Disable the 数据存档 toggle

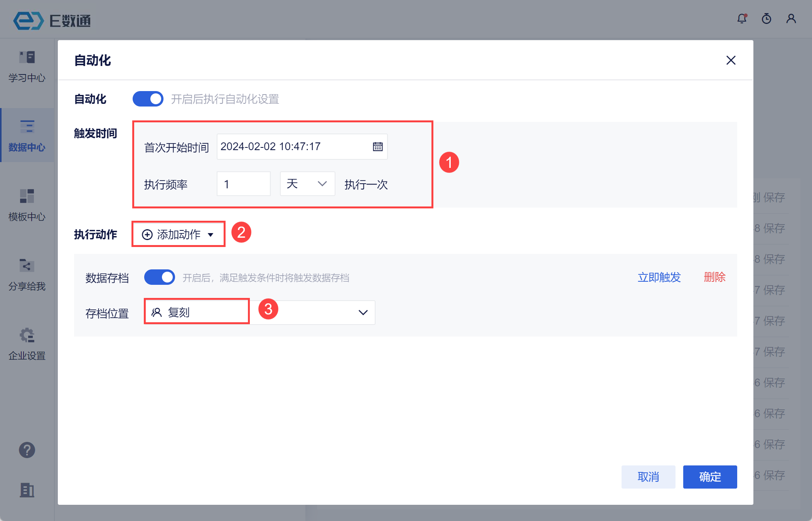160,277
